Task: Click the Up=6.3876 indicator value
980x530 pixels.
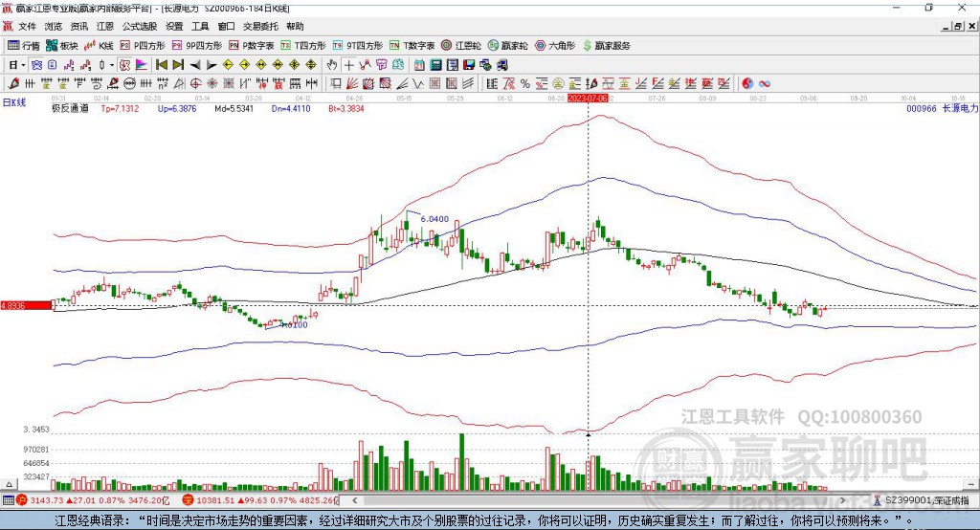Action: (177, 108)
